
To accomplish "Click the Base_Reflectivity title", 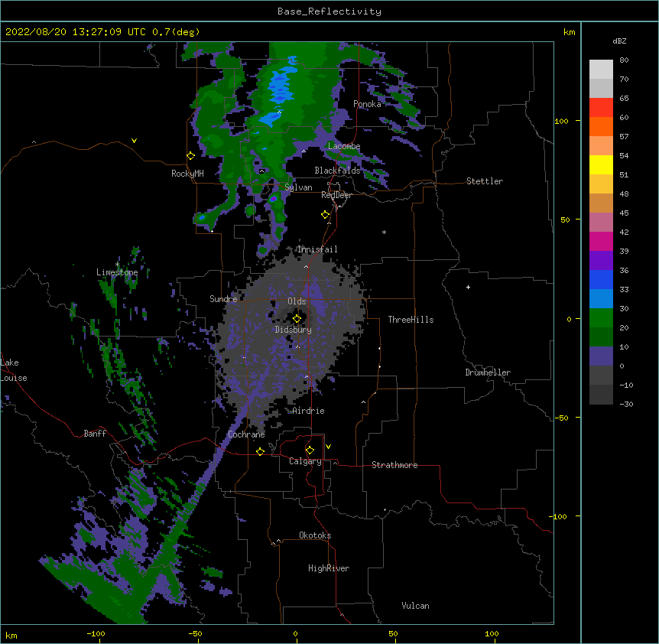I will point(329,11).
